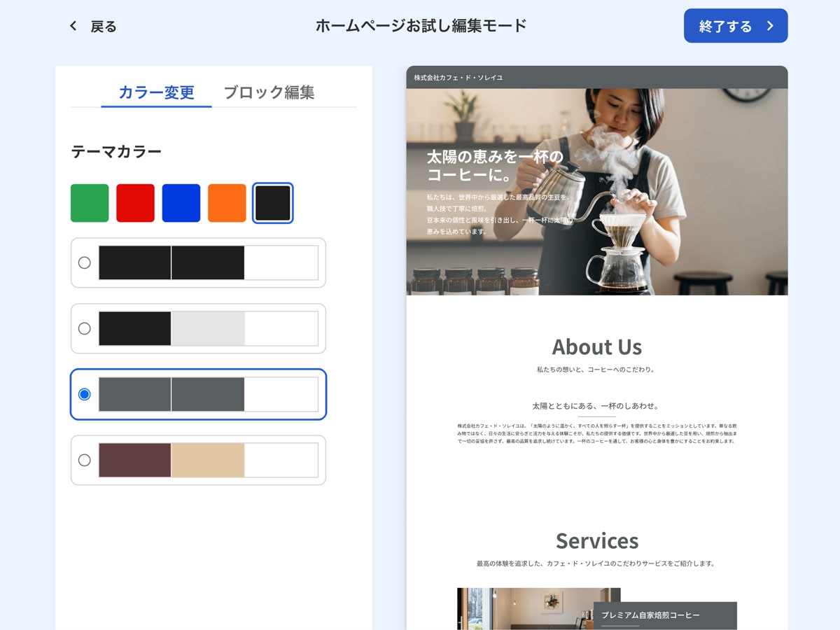Click the back chevron arrow icon
This screenshot has height=630, width=840.
click(x=73, y=26)
